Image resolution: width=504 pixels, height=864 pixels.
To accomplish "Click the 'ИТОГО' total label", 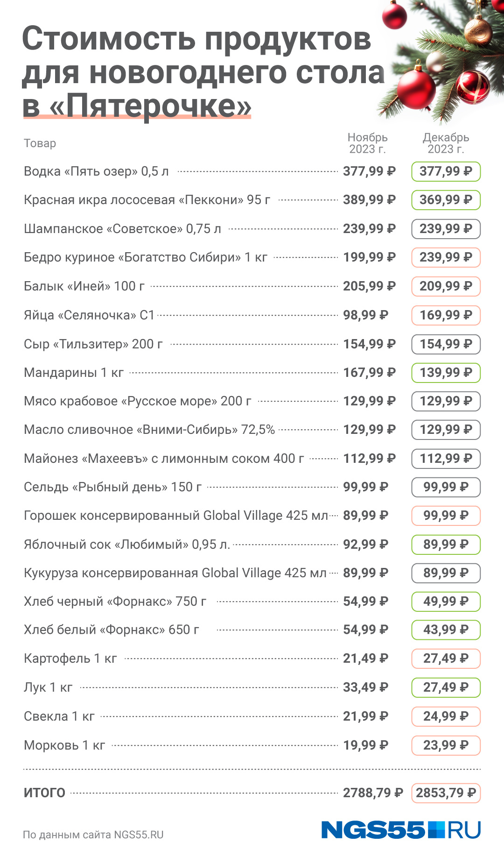I will click(44, 793).
